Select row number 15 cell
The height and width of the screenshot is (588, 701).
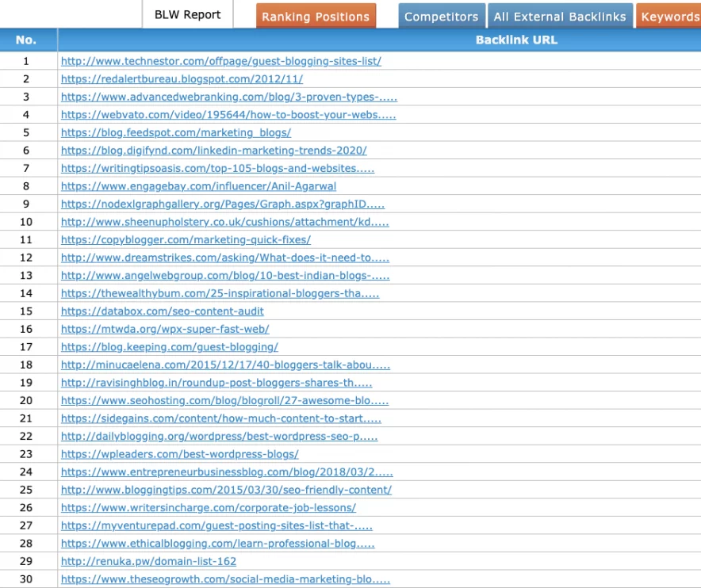tap(26, 311)
